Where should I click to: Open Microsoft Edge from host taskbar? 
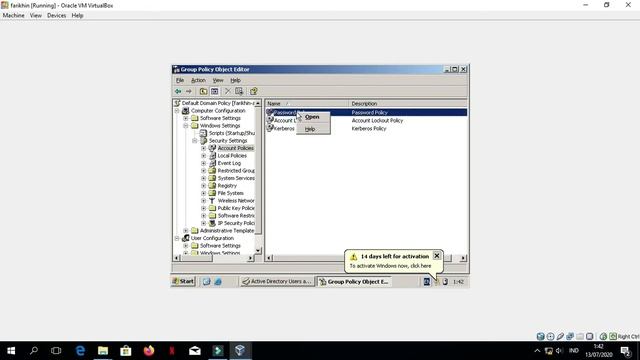(80, 351)
